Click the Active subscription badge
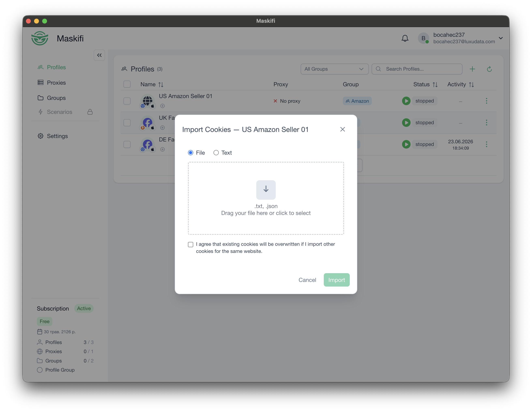This screenshot has height=412, width=532. [x=84, y=308]
